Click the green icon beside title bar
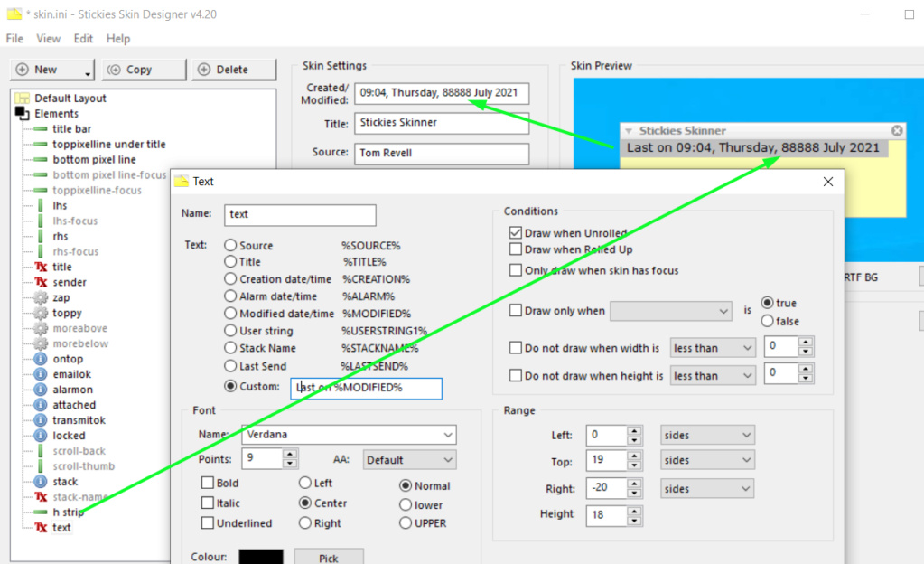 click(41, 128)
